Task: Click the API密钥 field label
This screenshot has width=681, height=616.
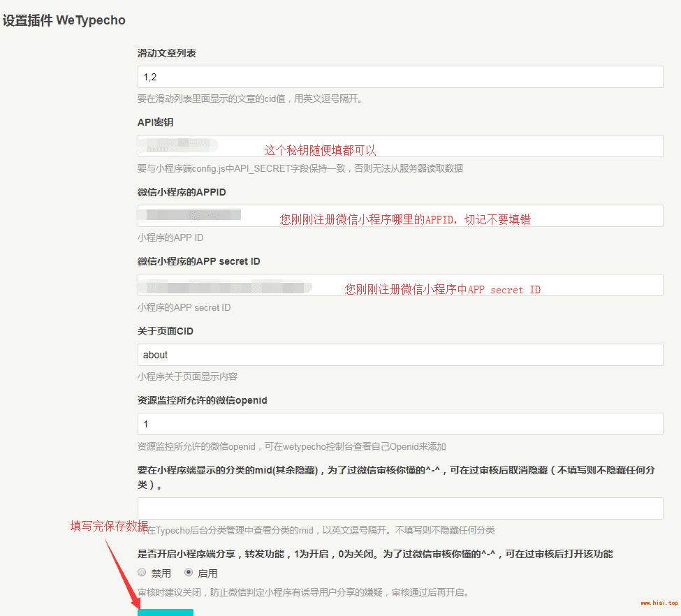Action: point(156,122)
